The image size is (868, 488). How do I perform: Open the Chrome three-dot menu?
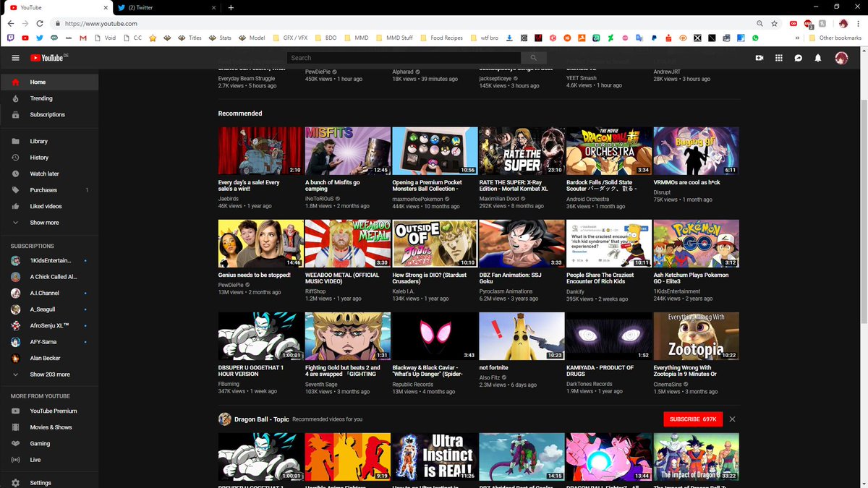[859, 23]
